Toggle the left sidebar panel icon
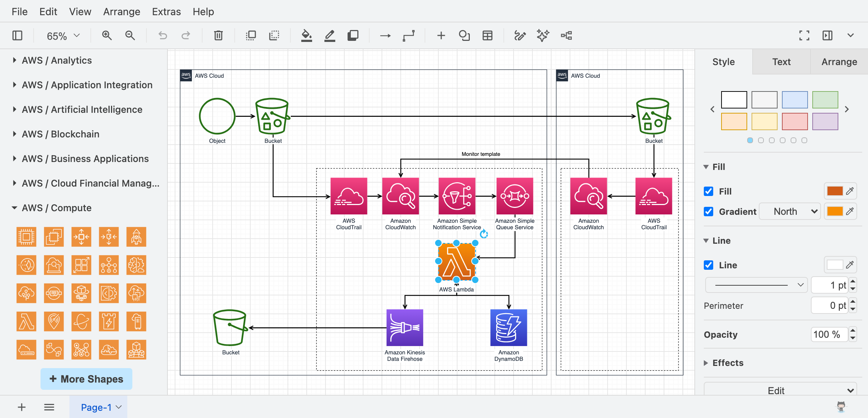The height and width of the screenshot is (418, 868). (17, 35)
